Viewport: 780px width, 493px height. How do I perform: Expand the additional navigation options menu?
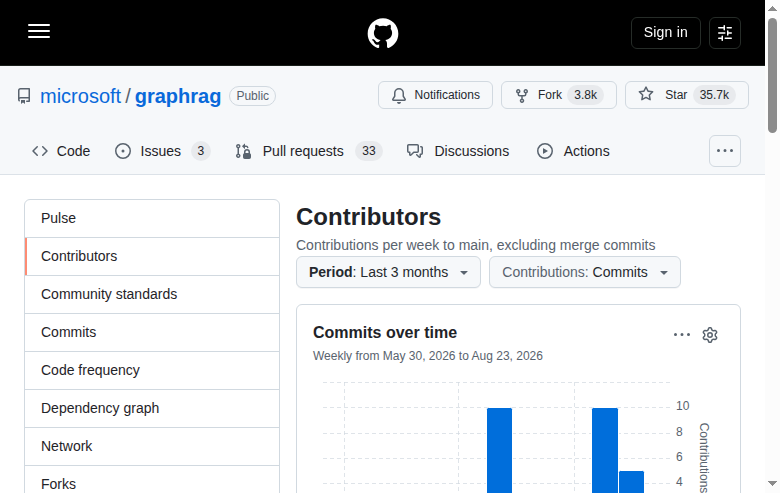[x=725, y=151]
